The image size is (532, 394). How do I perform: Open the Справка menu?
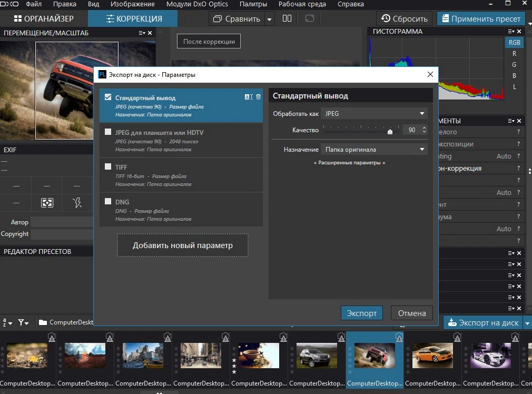351,4
